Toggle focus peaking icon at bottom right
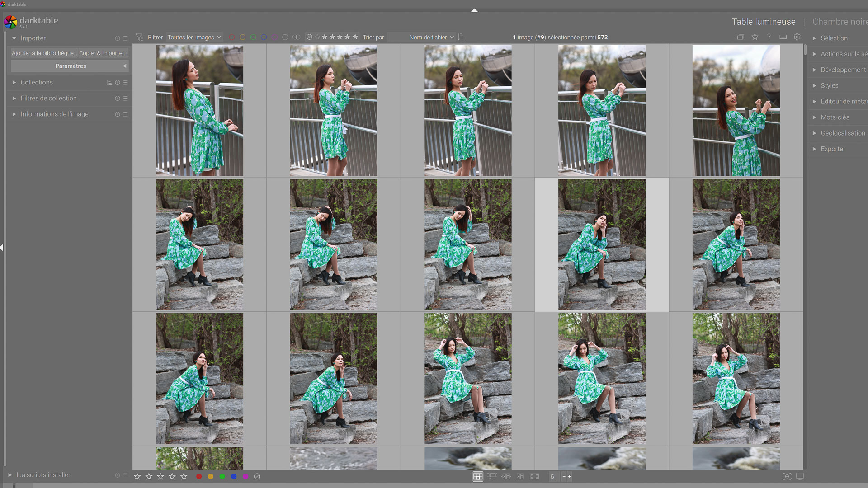 787,476
